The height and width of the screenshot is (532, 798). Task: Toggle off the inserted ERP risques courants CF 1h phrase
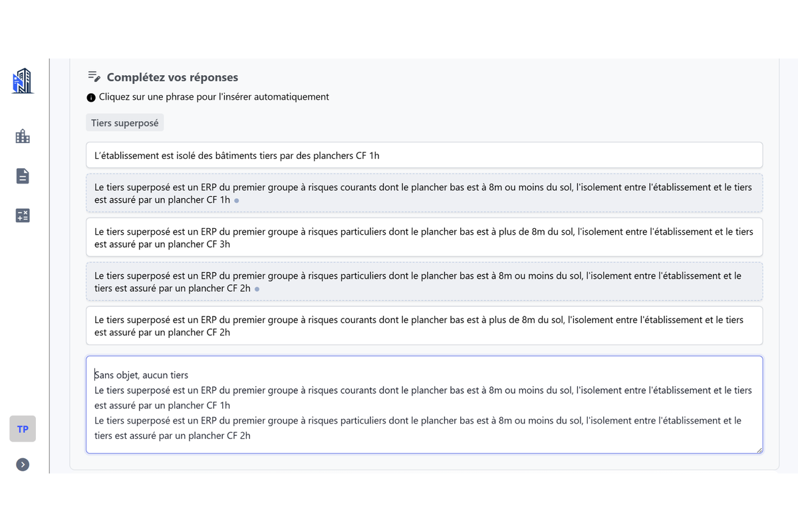coord(424,194)
